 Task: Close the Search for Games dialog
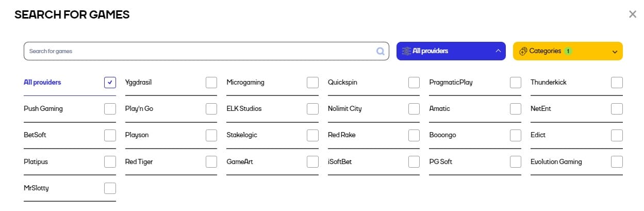[x=633, y=14]
